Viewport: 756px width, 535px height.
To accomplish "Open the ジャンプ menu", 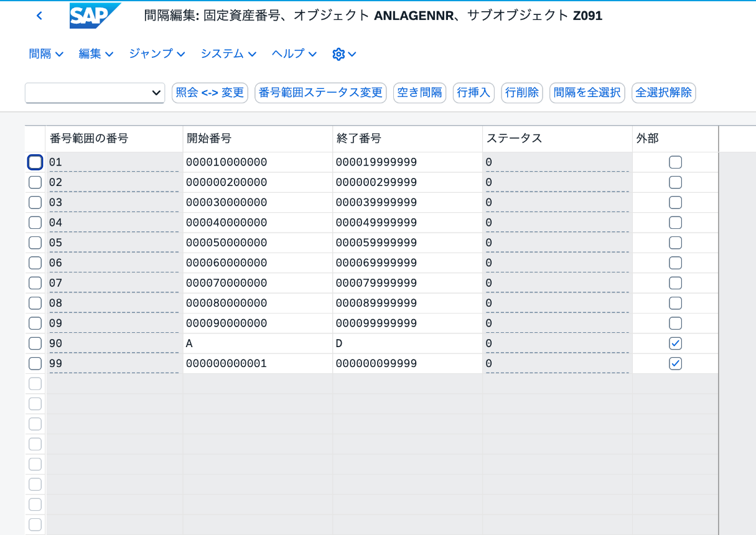I will [157, 54].
